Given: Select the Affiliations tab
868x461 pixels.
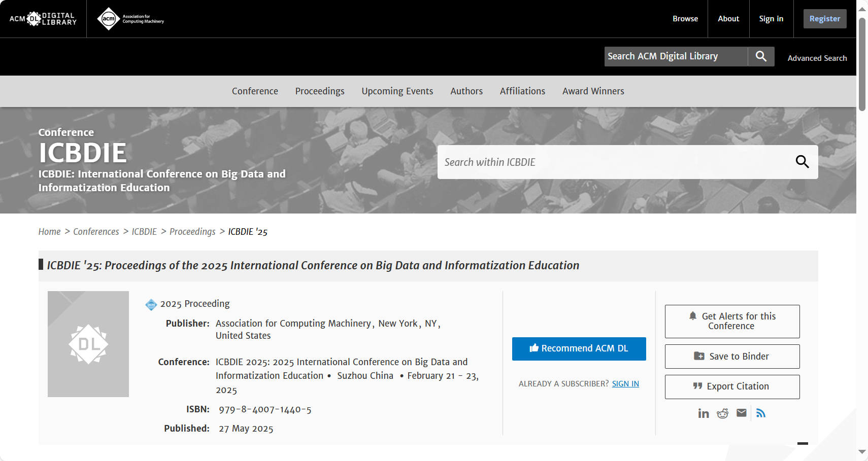Looking at the screenshot, I should coord(522,91).
